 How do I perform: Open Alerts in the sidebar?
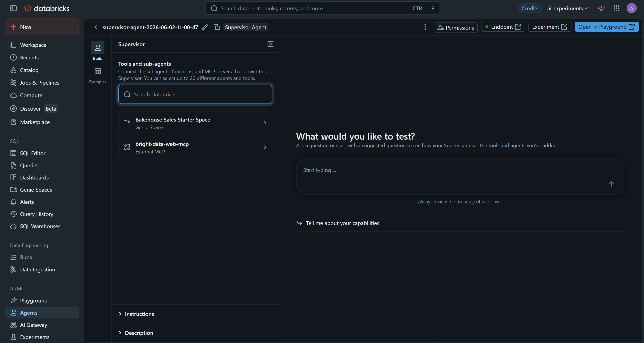(x=42, y=202)
